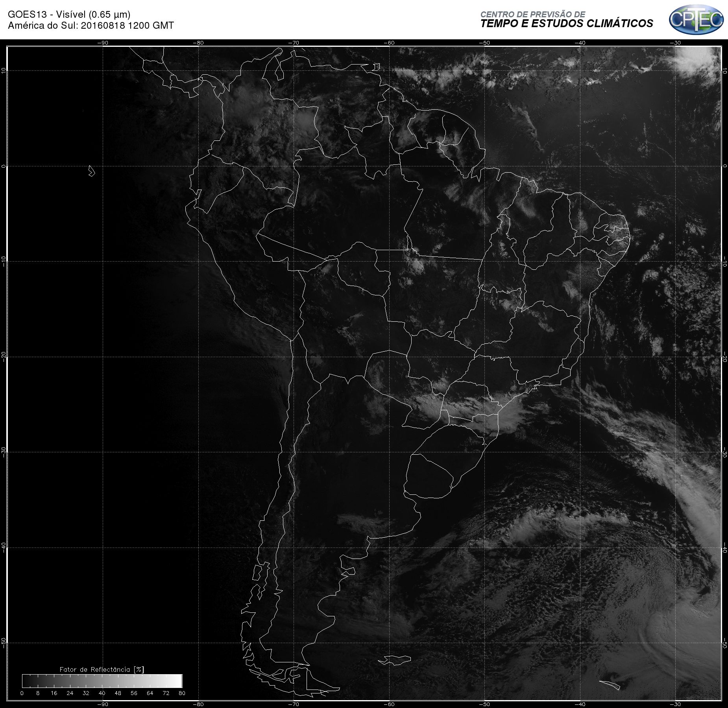Click the Uruguay outline on the map
The image size is (728, 708).
[428, 477]
